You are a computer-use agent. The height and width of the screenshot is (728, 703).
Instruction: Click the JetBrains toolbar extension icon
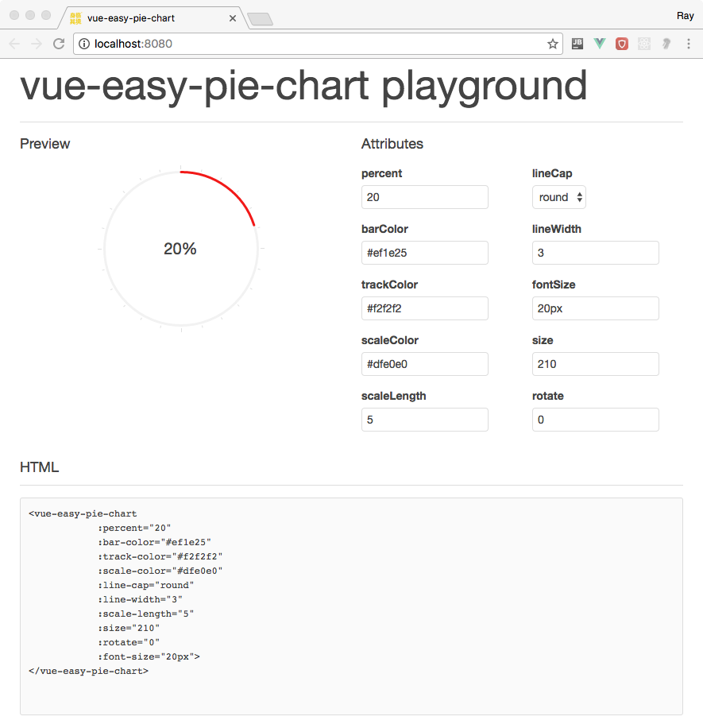[x=577, y=44]
